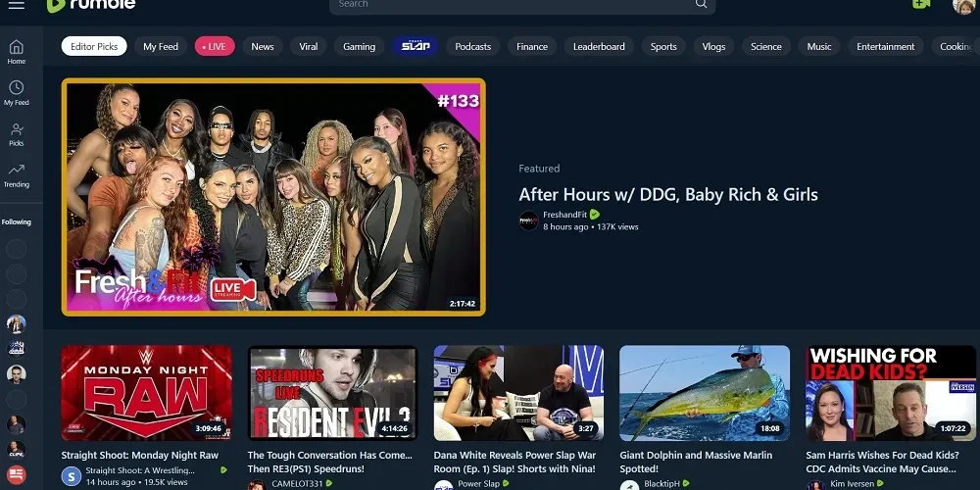
Task: Select the Science category
Action: (766, 46)
